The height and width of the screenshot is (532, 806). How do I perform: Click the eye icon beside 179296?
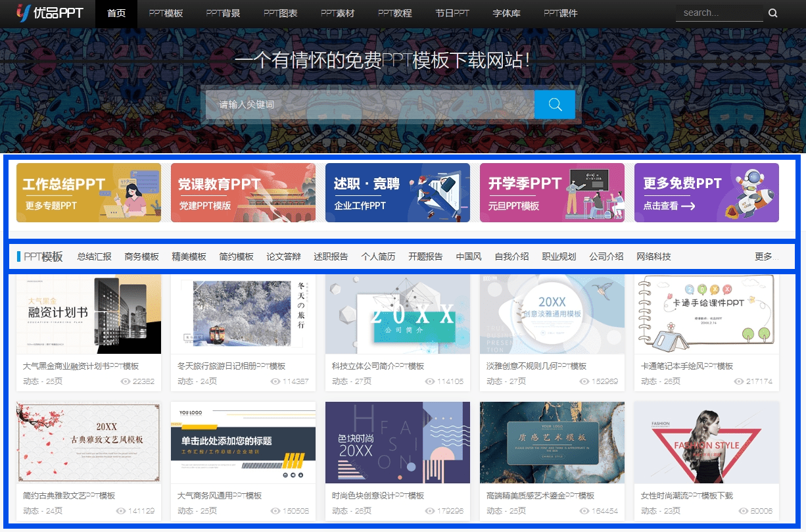430,511
